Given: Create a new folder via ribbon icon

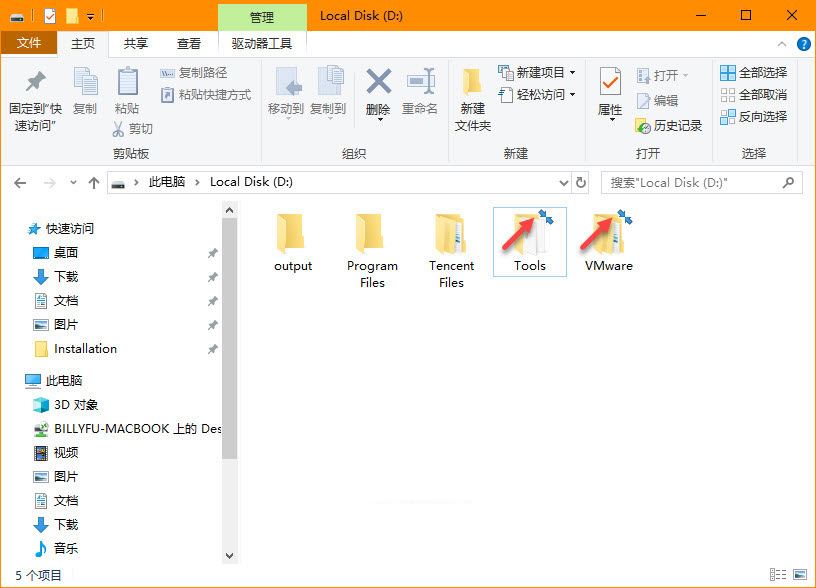Looking at the screenshot, I should click(x=473, y=82).
